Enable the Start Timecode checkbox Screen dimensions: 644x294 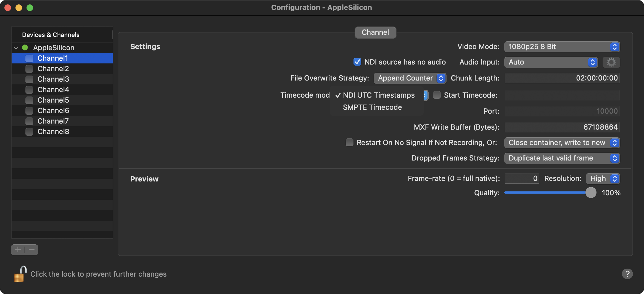(x=437, y=95)
